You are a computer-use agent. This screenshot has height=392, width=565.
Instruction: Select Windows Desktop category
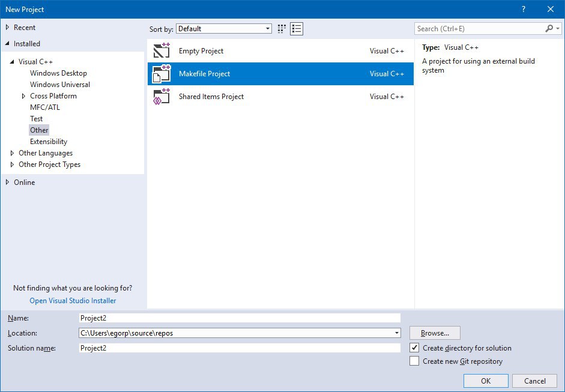(x=58, y=73)
